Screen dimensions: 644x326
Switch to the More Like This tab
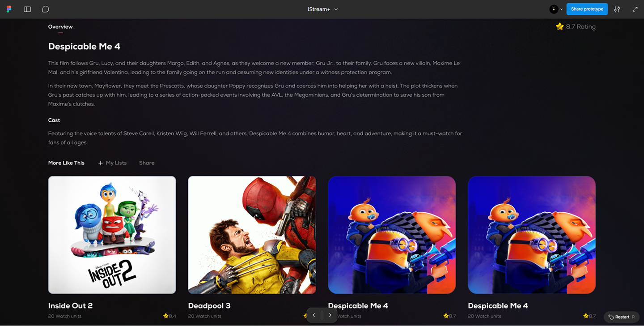[x=66, y=163]
